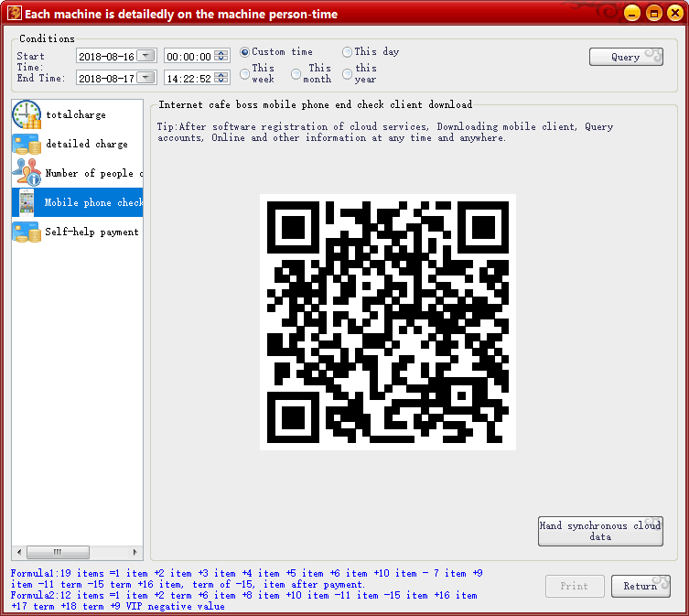Open the Self-help payment section

click(x=78, y=232)
